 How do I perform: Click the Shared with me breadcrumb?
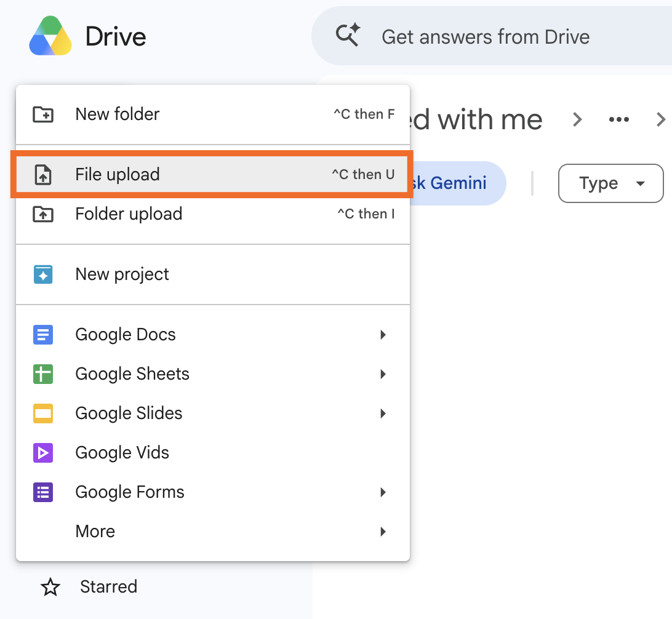(476, 119)
